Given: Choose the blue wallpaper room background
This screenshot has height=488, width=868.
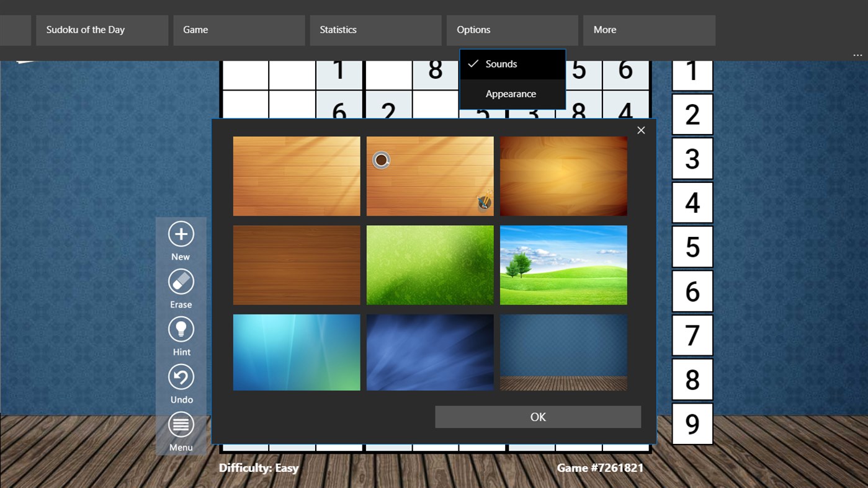Looking at the screenshot, I should click(563, 352).
